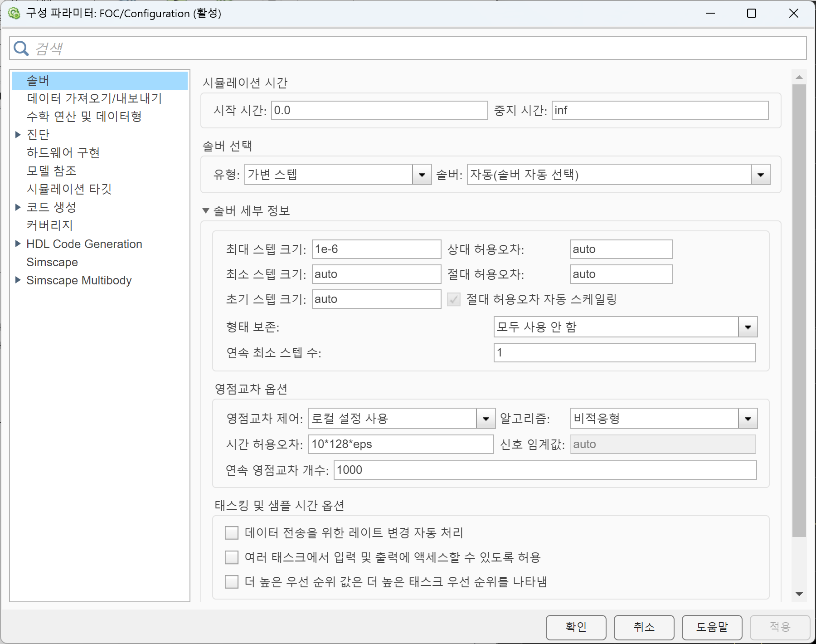Click the 신호 임계값 field
This screenshot has width=816, height=644.
coord(663,444)
